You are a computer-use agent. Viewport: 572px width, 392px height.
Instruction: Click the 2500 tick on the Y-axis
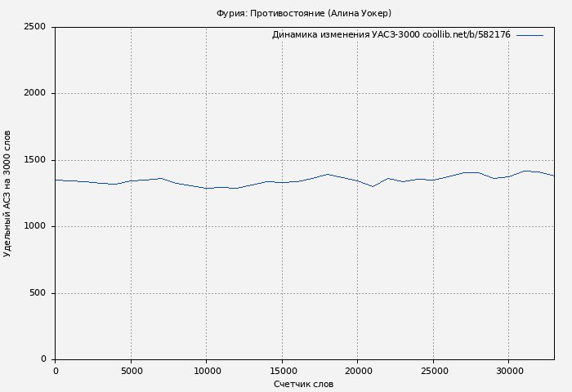point(35,27)
